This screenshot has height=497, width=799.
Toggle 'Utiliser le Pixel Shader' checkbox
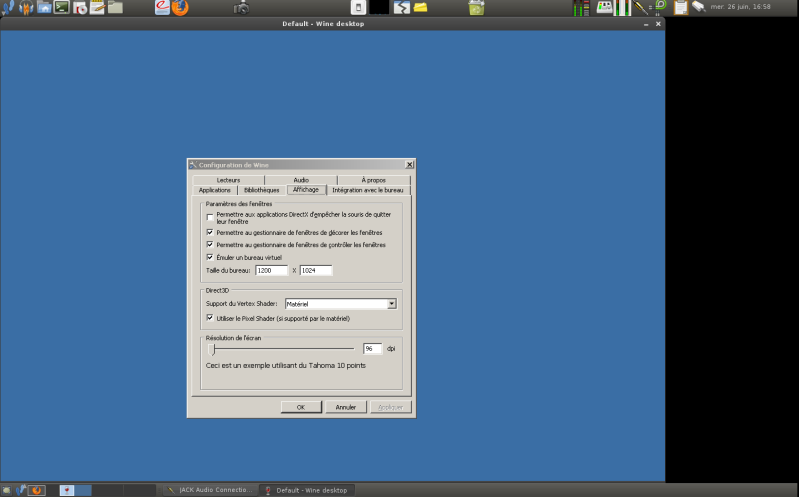point(210,318)
